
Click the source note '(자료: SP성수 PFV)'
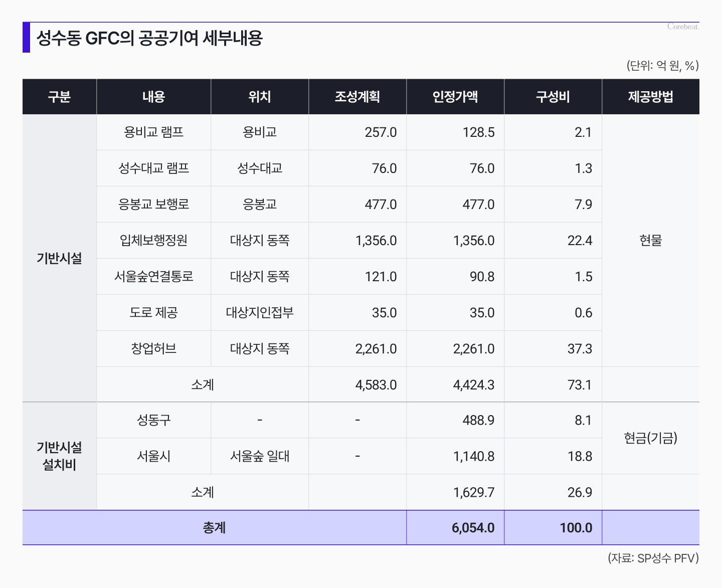pyautogui.click(x=653, y=558)
